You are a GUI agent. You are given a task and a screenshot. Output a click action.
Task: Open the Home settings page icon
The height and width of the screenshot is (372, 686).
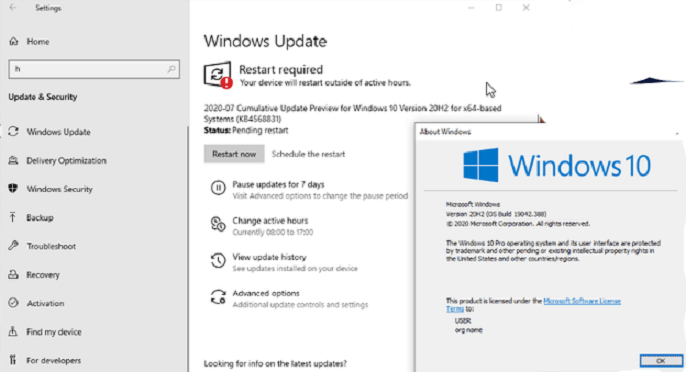[14, 41]
